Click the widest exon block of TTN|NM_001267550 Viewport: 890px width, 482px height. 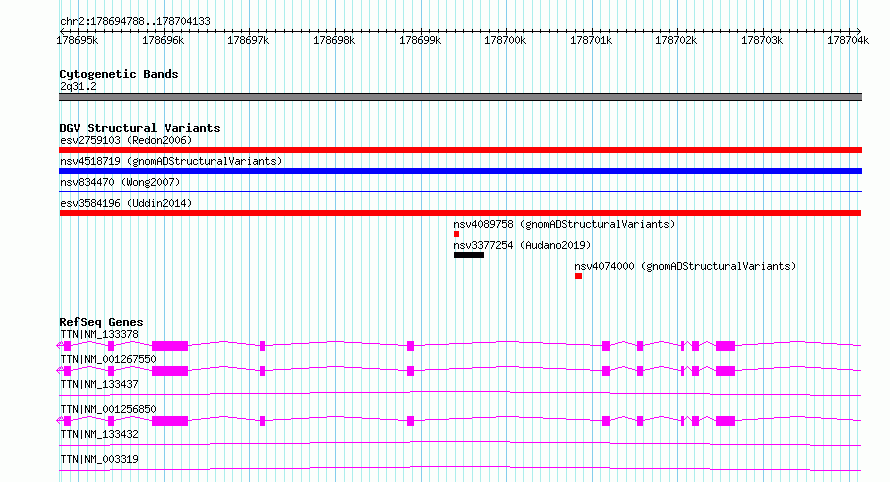(170, 371)
